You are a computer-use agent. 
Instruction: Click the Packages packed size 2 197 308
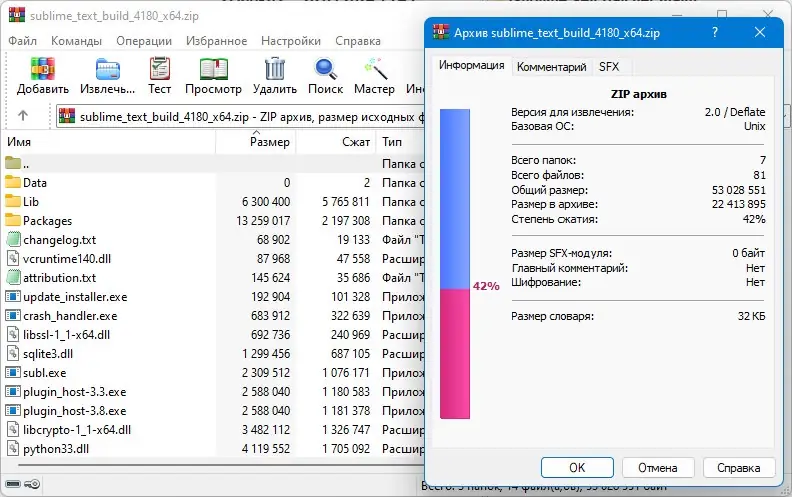[x=346, y=220]
